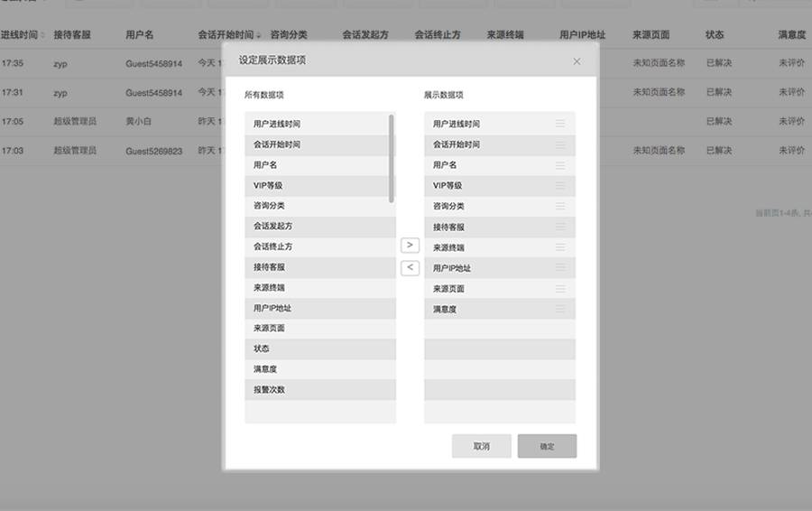Image resolution: width=812 pixels, height=511 pixels.
Task: Select 接待客服 in all data items list
Action: point(320,267)
